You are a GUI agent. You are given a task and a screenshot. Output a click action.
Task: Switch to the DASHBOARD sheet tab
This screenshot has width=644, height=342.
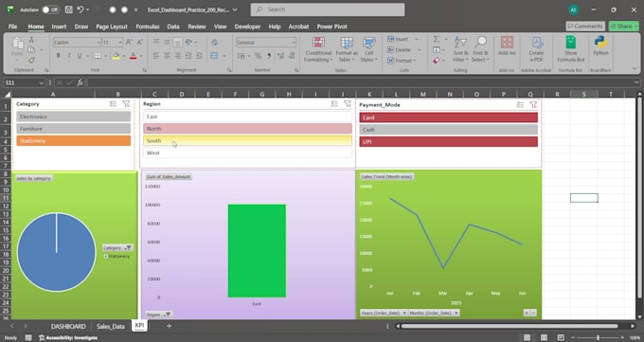coord(68,327)
